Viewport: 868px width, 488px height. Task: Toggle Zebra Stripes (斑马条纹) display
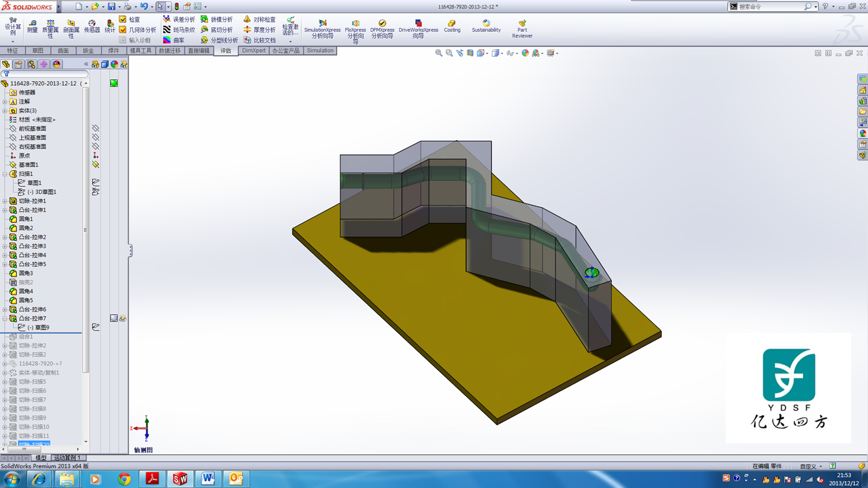(x=179, y=30)
